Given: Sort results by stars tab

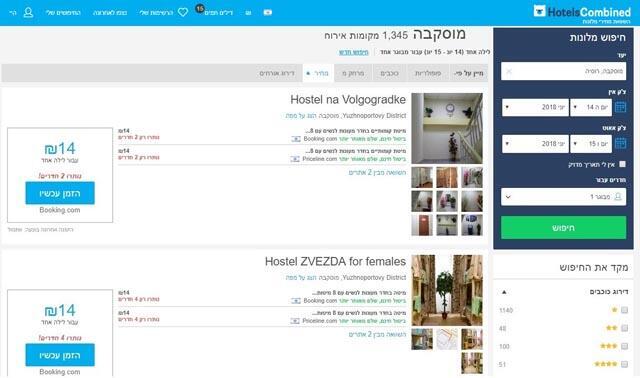Looking at the screenshot, I should click(389, 73).
